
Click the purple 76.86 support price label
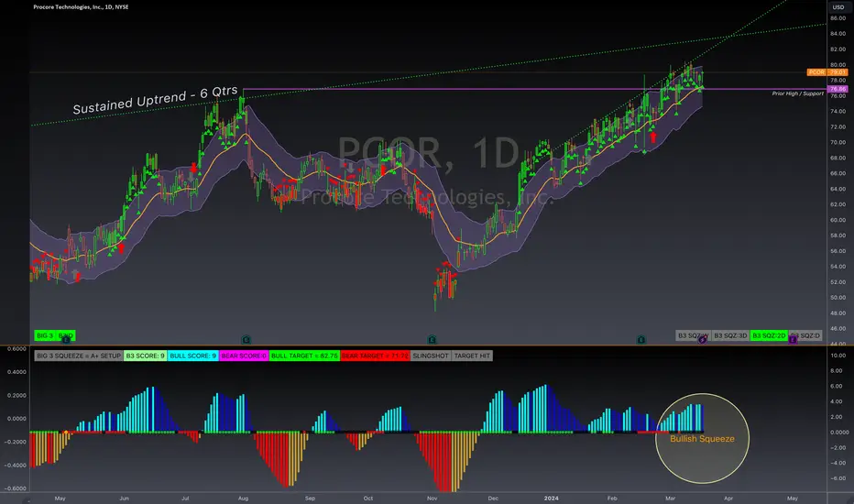click(x=838, y=89)
